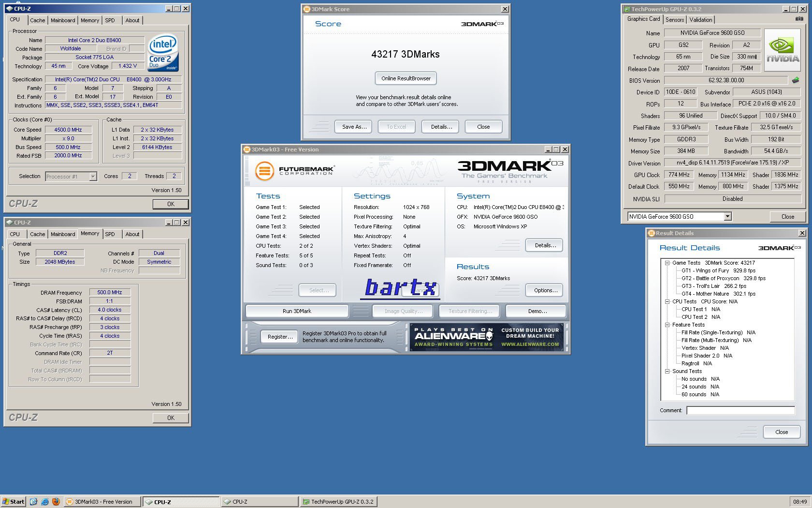812x508 pixels.
Task: Open Firefox from the quick launch bar
Action: point(56,502)
